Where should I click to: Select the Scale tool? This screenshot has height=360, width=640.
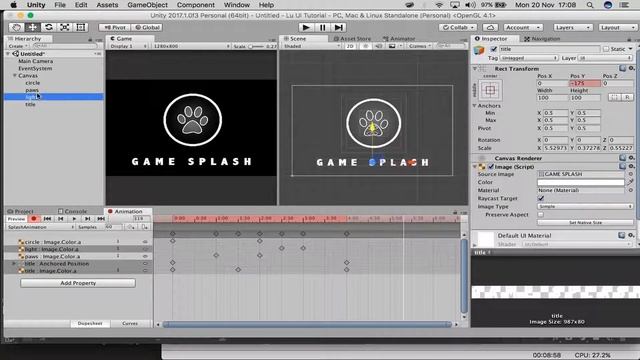(x=64, y=27)
